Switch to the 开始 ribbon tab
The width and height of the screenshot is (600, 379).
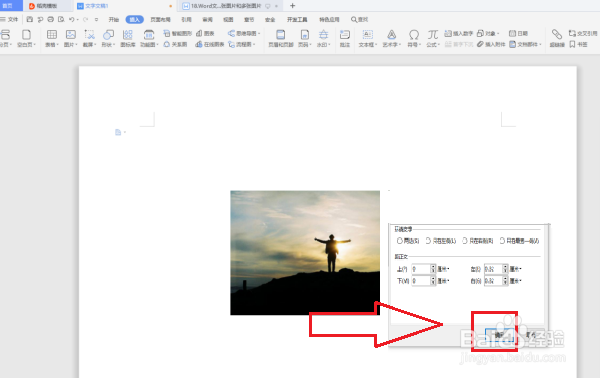coord(114,19)
